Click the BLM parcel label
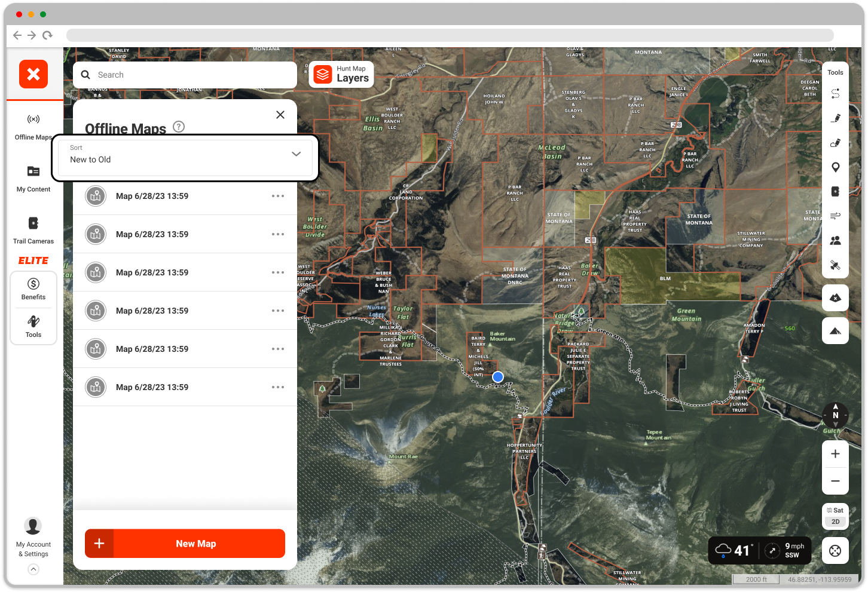The image size is (868, 592). pos(665,278)
